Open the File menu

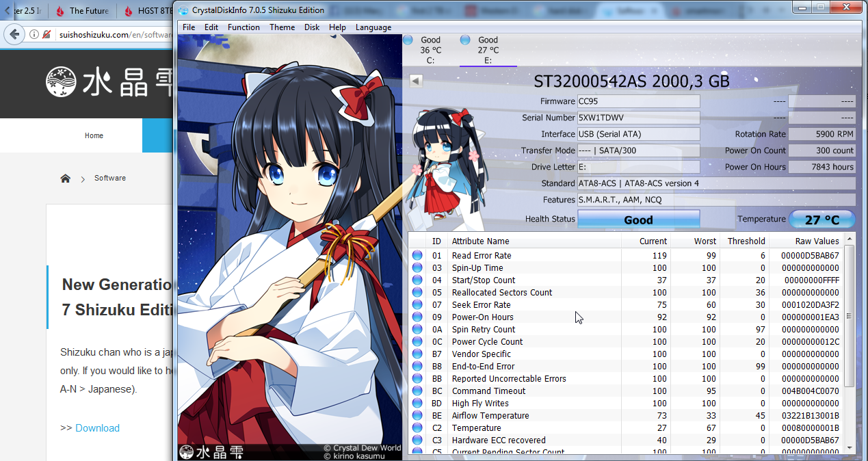pyautogui.click(x=189, y=27)
